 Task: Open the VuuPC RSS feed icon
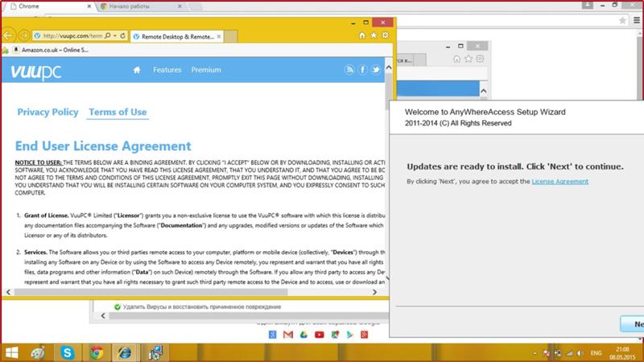[349, 70]
